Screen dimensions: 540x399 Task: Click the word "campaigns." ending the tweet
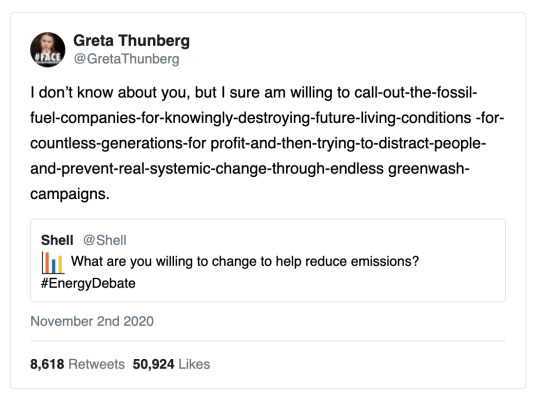pos(70,194)
